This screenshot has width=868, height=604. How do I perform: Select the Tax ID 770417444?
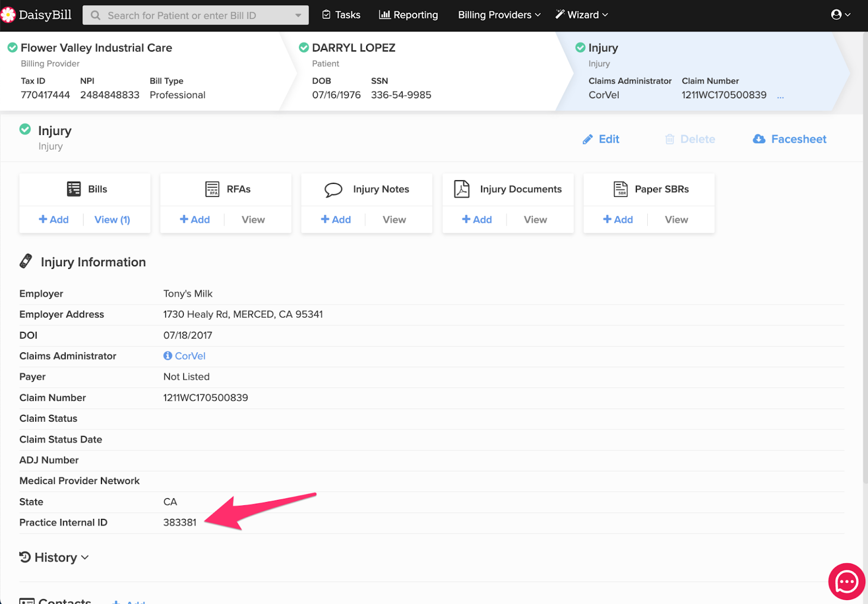[x=45, y=95]
